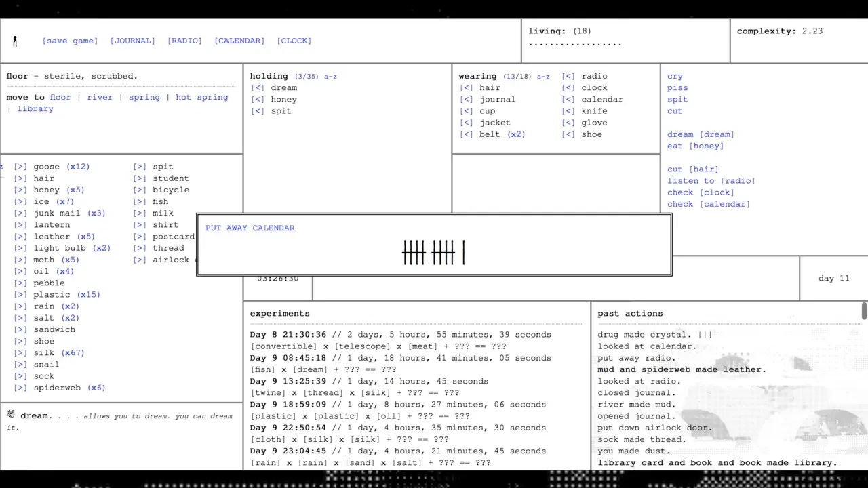The image size is (868, 488).
Task: Open the CLOCK menu
Action: 294,41
